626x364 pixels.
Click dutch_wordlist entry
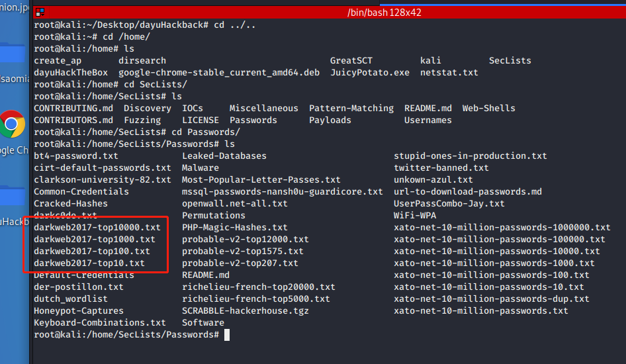pyautogui.click(x=71, y=299)
